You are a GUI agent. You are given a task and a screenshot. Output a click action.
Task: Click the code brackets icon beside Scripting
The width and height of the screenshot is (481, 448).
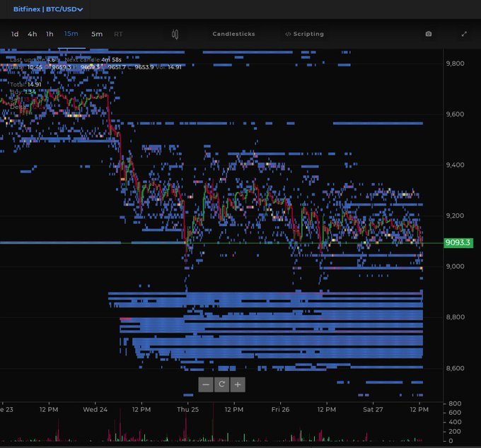click(x=288, y=34)
